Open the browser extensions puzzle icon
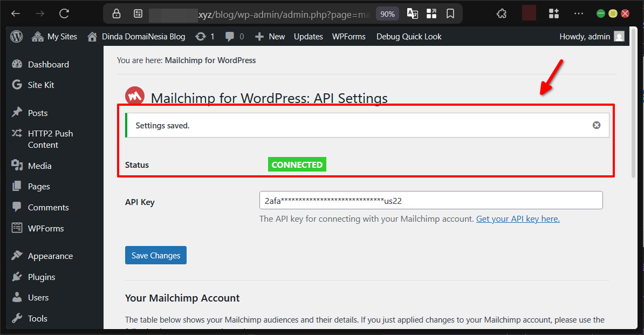This screenshot has height=335, width=644. point(501,13)
